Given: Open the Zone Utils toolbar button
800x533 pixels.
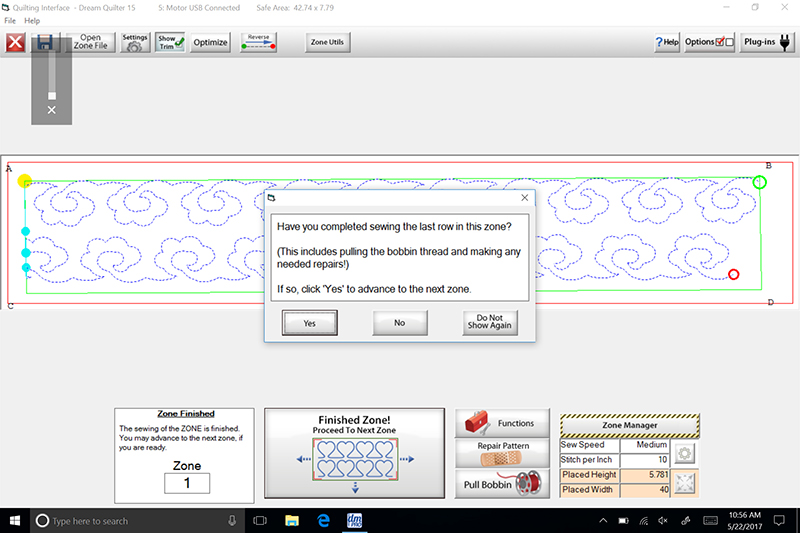Looking at the screenshot, I should 327,43.
